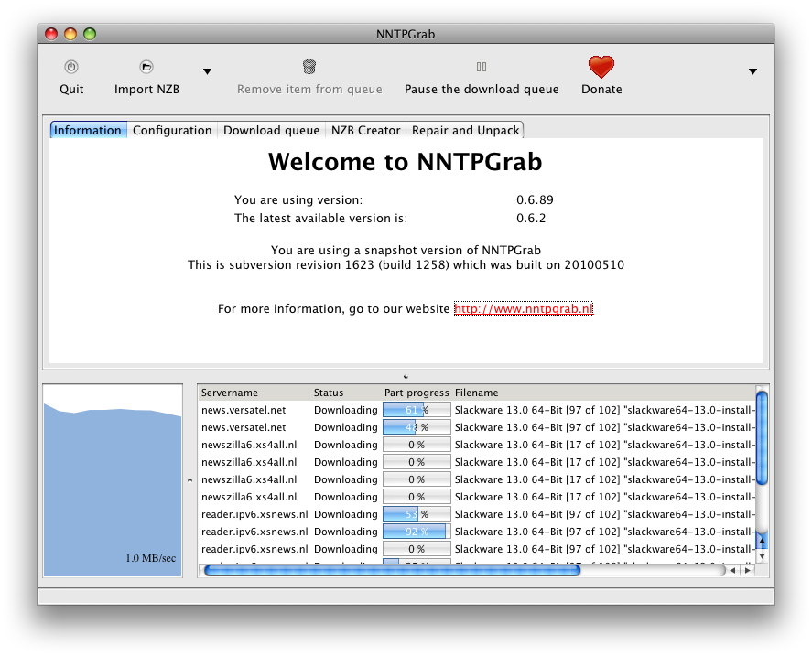
Task: Collapse the speed graph using the side chevron
Action: pos(189,479)
